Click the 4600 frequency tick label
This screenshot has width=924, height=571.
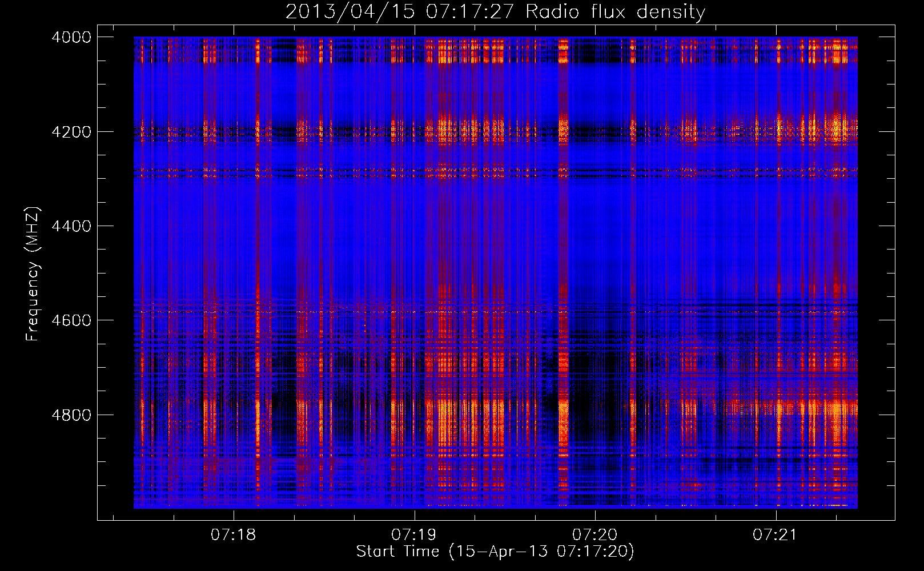click(x=71, y=320)
